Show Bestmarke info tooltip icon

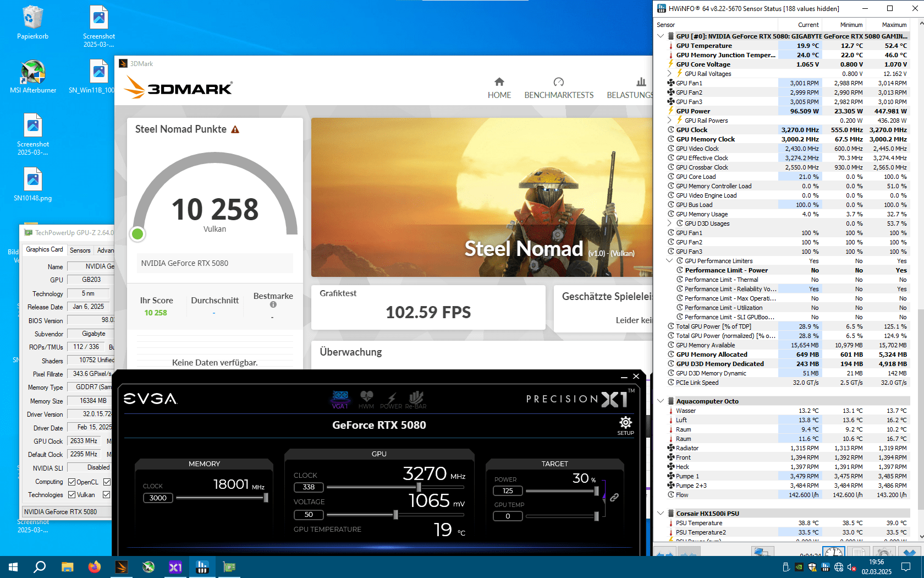[x=273, y=304]
